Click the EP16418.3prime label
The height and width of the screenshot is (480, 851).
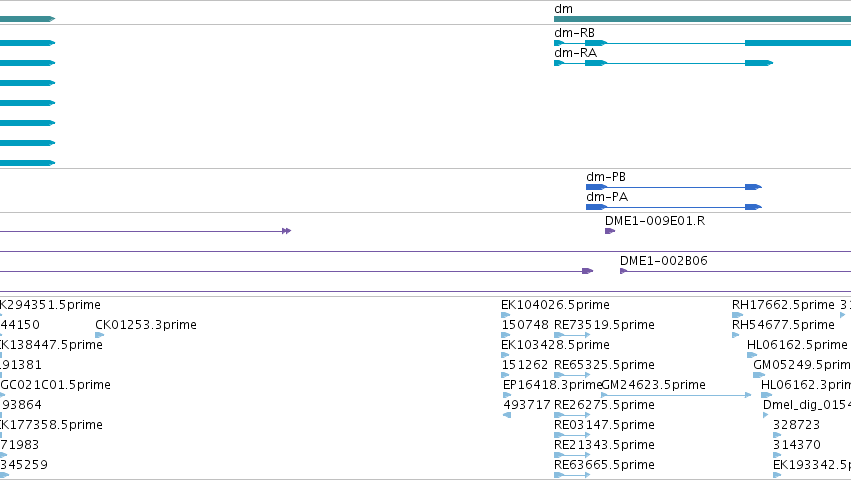552,385
